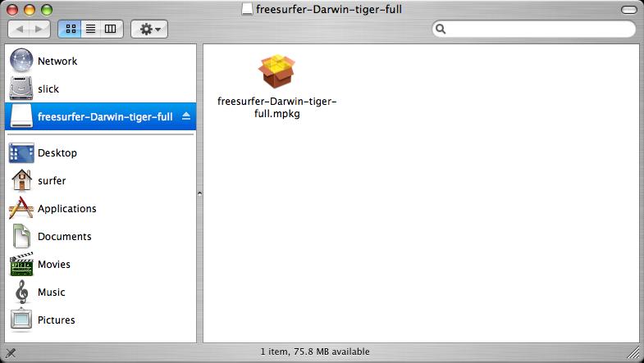Switch to icon view

pyautogui.click(x=70, y=29)
